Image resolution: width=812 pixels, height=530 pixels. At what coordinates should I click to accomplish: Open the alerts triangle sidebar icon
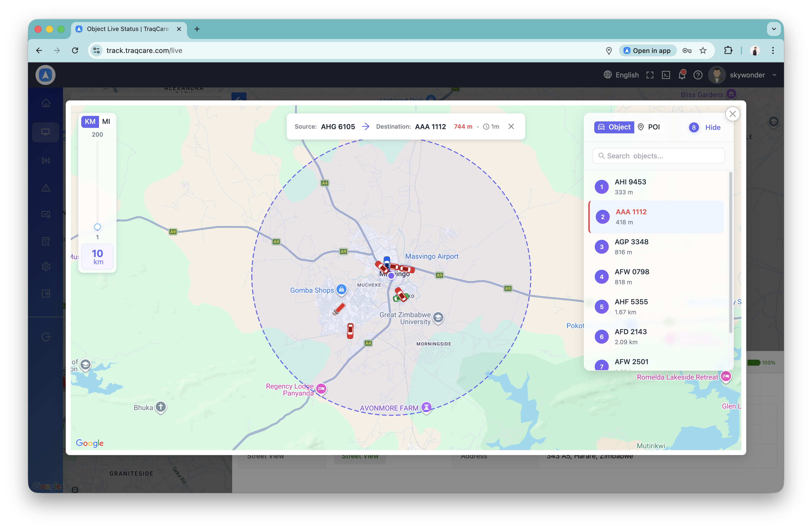[x=46, y=188]
